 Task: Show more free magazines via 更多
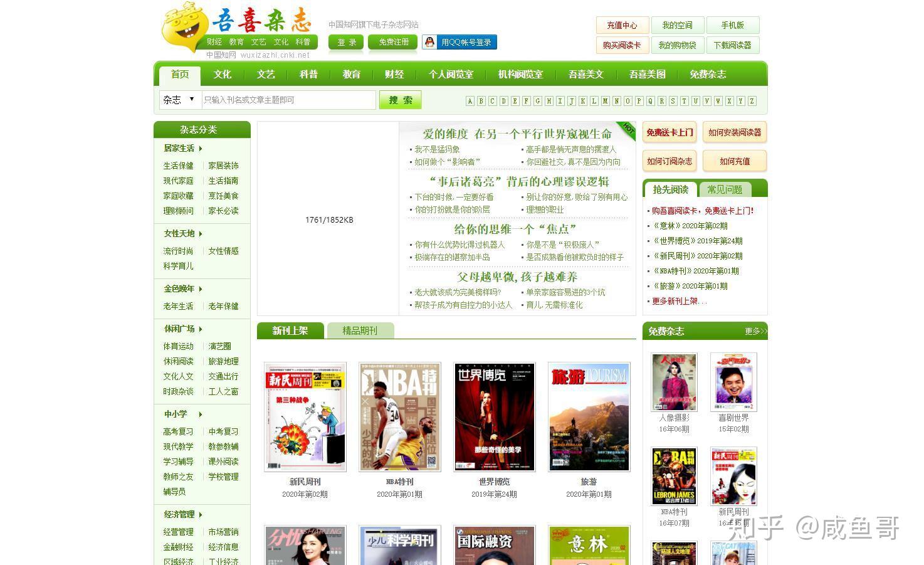(x=755, y=331)
